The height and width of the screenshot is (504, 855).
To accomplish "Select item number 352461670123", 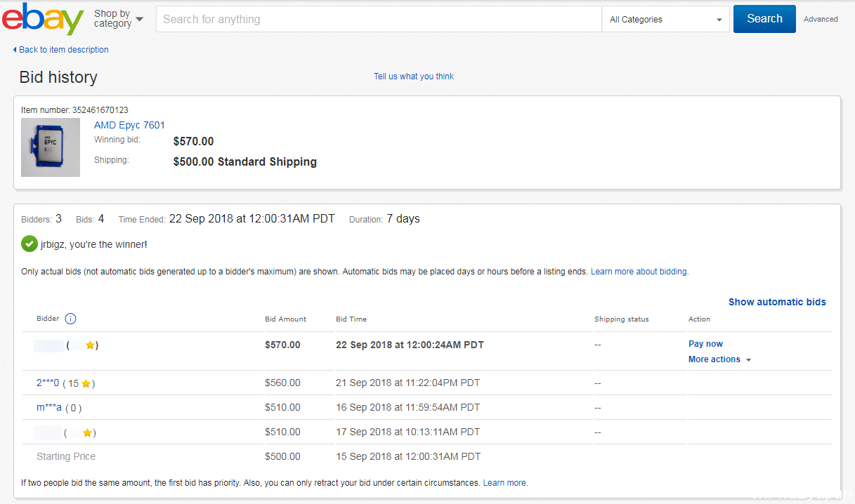I will click(100, 110).
